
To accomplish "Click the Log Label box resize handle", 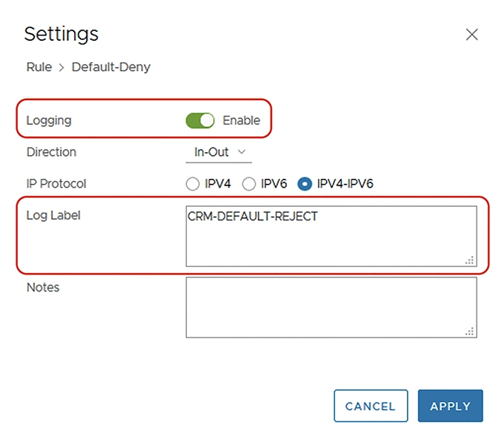I will [470, 260].
